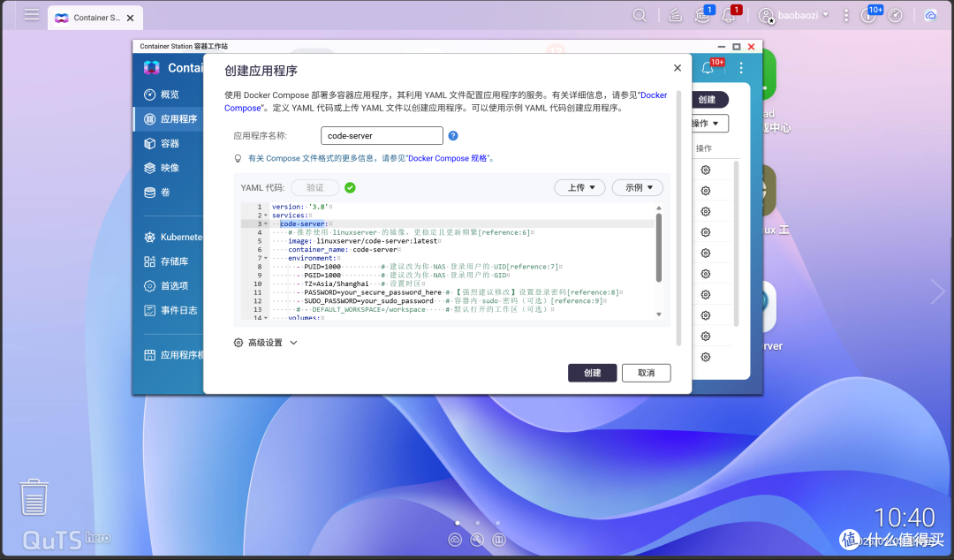Click the YAML editor vertical scrollbar thumb

[x=658, y=247]
